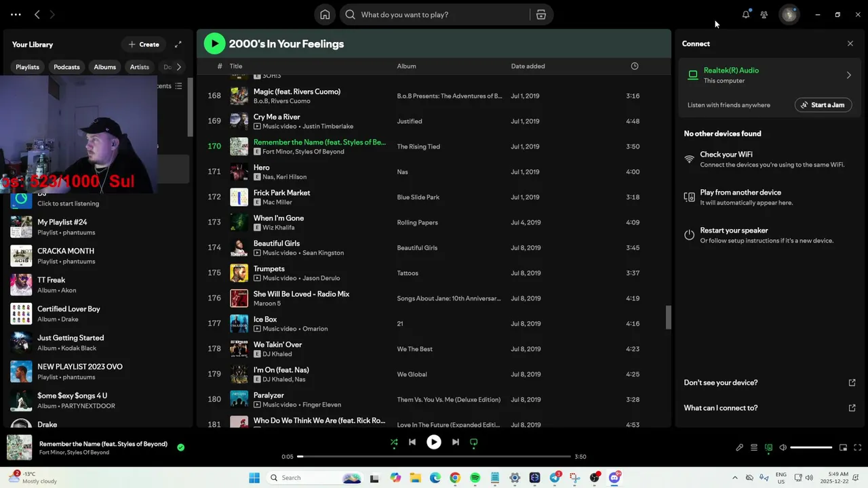Open What can I connect to? link
868x488 pixels.
pyautogui.click(x=721, y=408)
